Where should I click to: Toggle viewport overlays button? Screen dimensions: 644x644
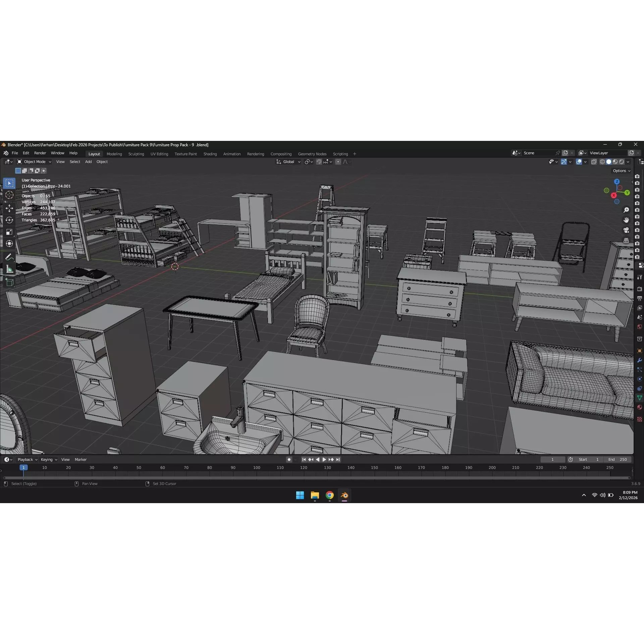[x=579, y=162]
